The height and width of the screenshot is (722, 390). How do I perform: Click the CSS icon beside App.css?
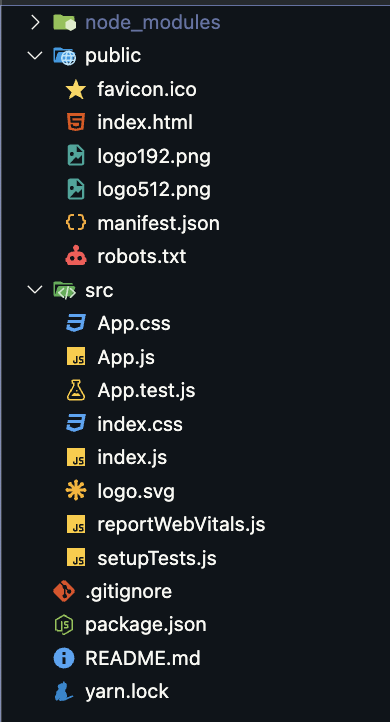point(76,324)
